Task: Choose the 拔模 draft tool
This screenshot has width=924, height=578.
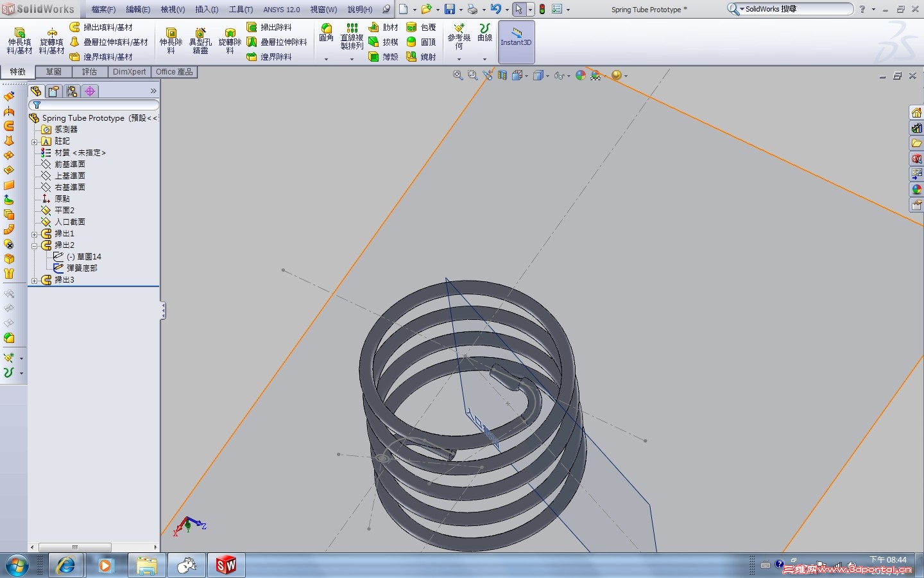Action: point(384,42)
